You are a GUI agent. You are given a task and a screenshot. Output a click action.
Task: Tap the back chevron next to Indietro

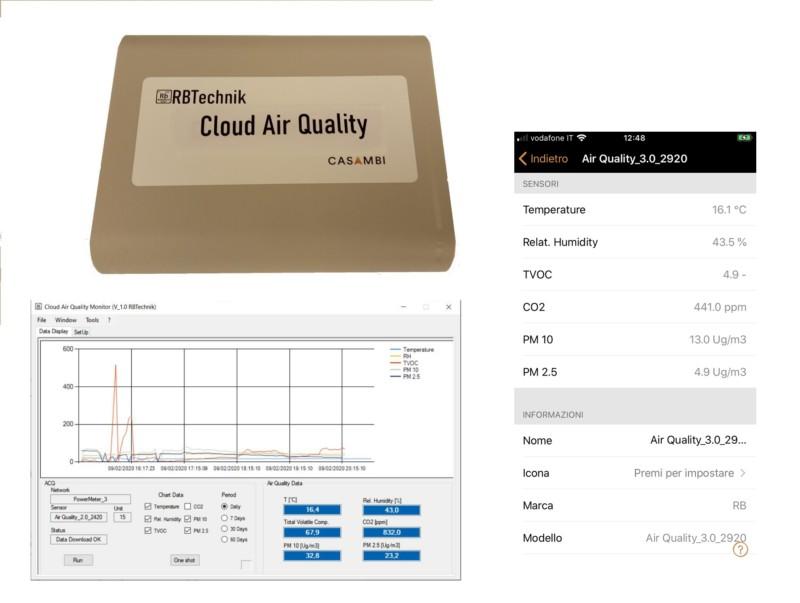coord(522,159)
